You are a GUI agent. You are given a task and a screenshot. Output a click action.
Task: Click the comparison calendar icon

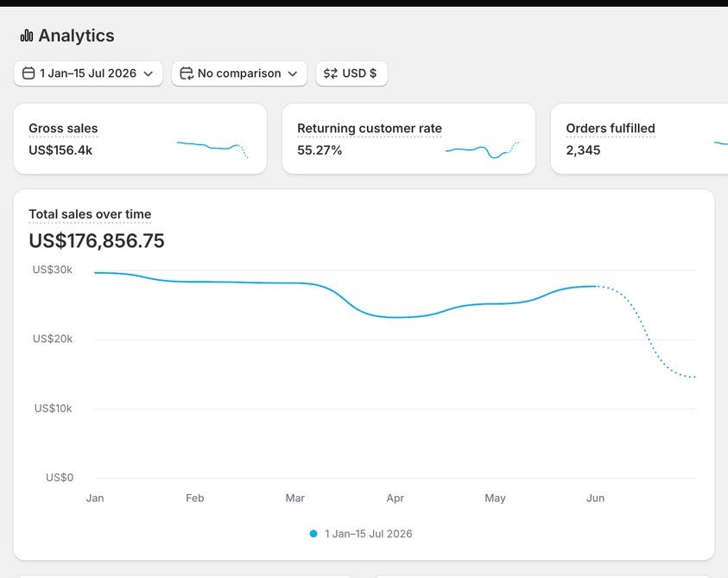[x=187, y=73]
